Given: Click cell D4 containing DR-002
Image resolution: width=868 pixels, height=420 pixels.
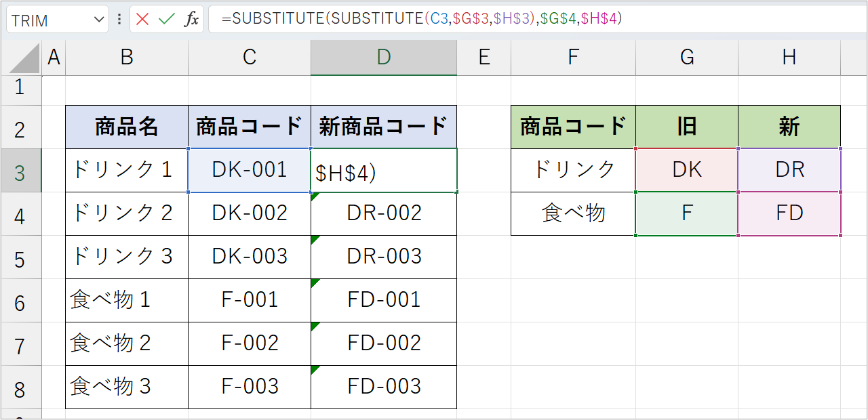Looking at the screenshot, I should (x=384, y=213).
